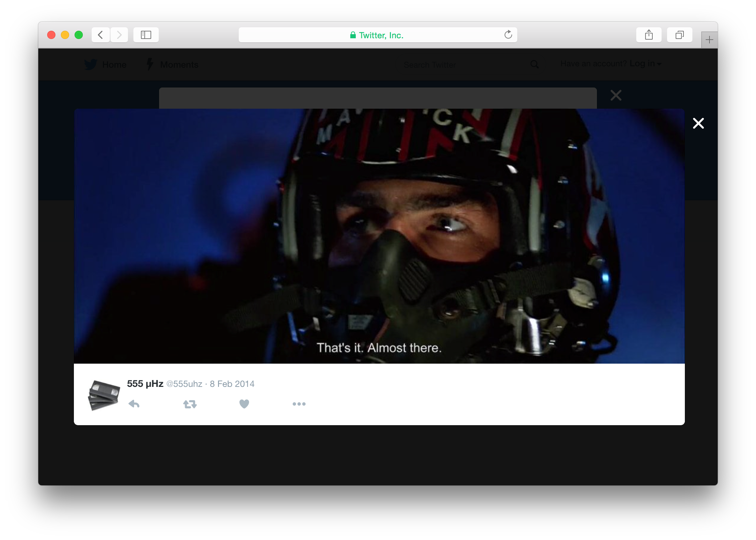Show all tabs overview button
The width and height of the screenshot is (756, 540).
pyautogui.click(x=680, y=35)
